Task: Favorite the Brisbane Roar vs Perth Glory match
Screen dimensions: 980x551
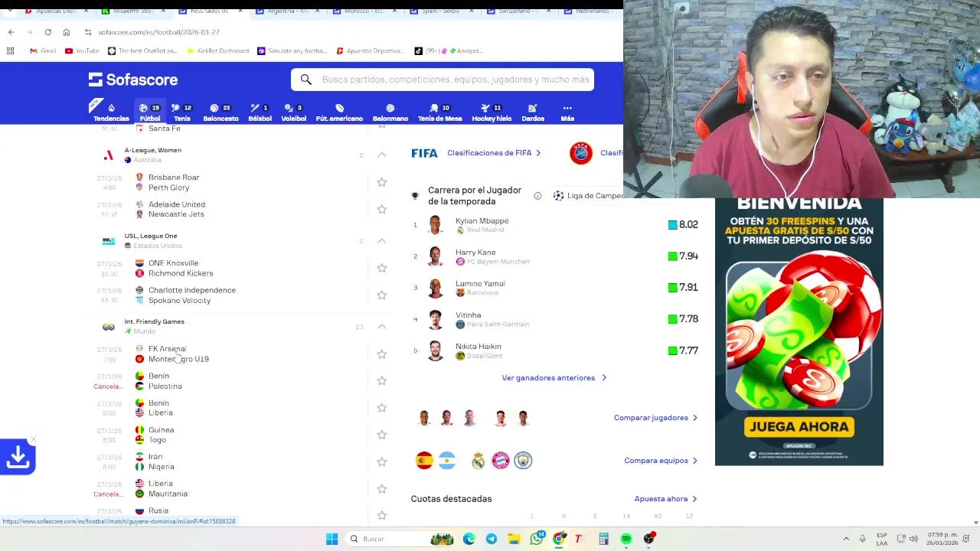Action: 381,182
